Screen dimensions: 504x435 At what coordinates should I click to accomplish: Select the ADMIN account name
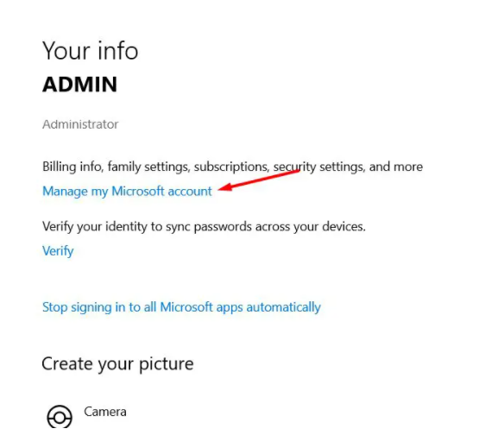tap(79, 85)
